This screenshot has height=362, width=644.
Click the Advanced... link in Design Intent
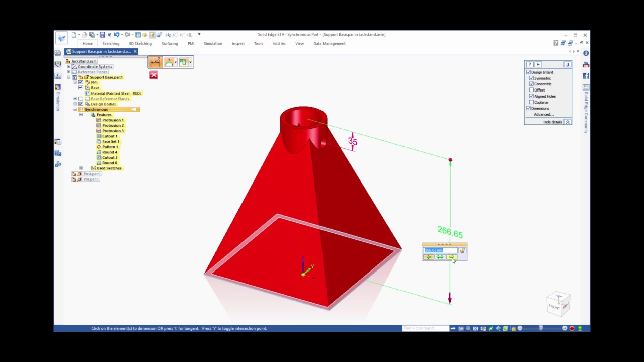coord(544,114)
